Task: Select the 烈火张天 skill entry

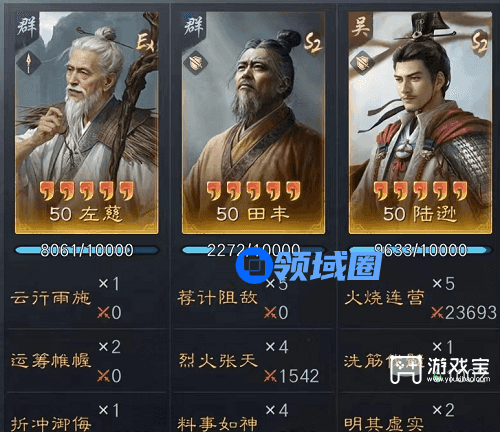Action: coord(218,361)
